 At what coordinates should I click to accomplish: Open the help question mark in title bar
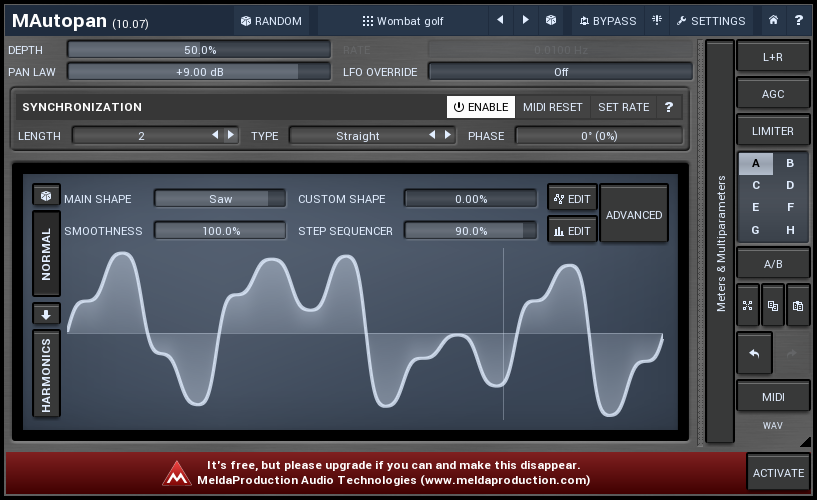pyautogui.click(x=798, y=20)
